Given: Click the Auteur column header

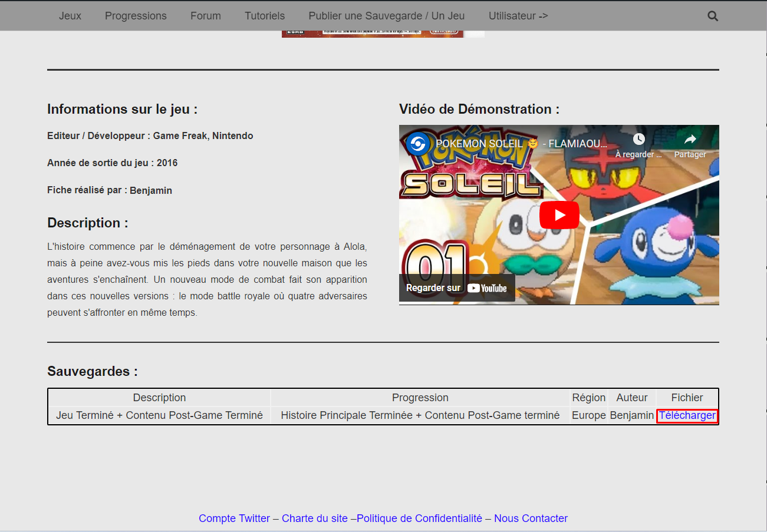Looking at the screenshot, I should [x=632, y=398].
